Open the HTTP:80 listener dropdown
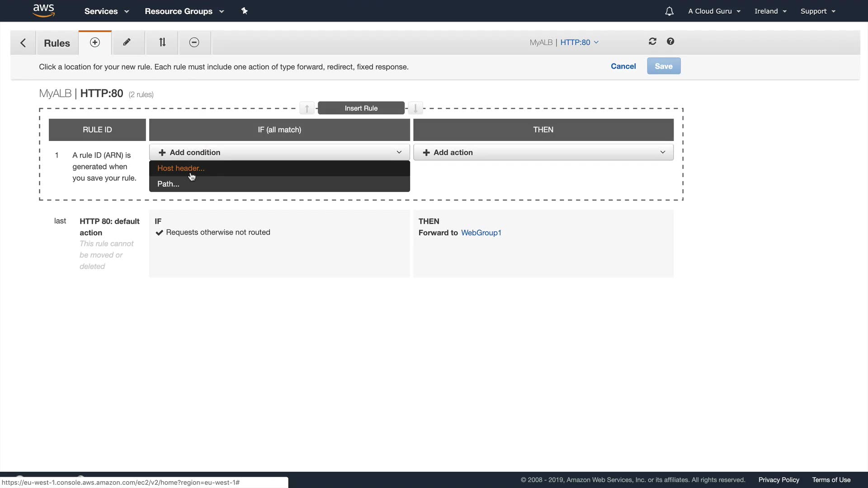This screenshot has height=488, width=868. click(579, 42)
